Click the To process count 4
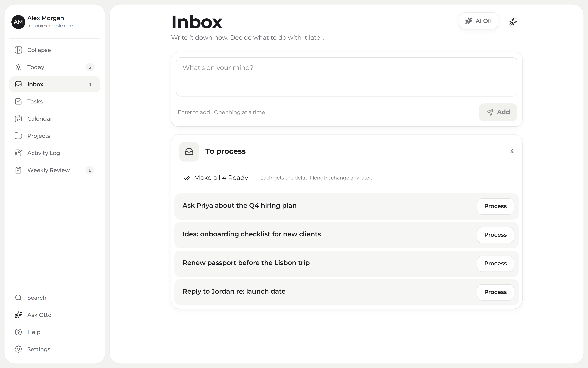 pyautogui.click(x=512, y=152)
